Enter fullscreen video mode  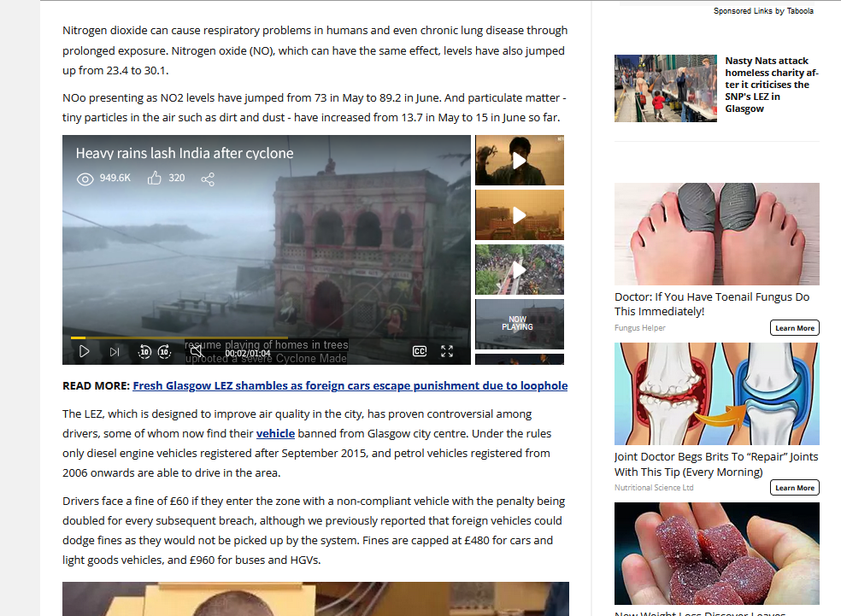click(x=447, y=351)
